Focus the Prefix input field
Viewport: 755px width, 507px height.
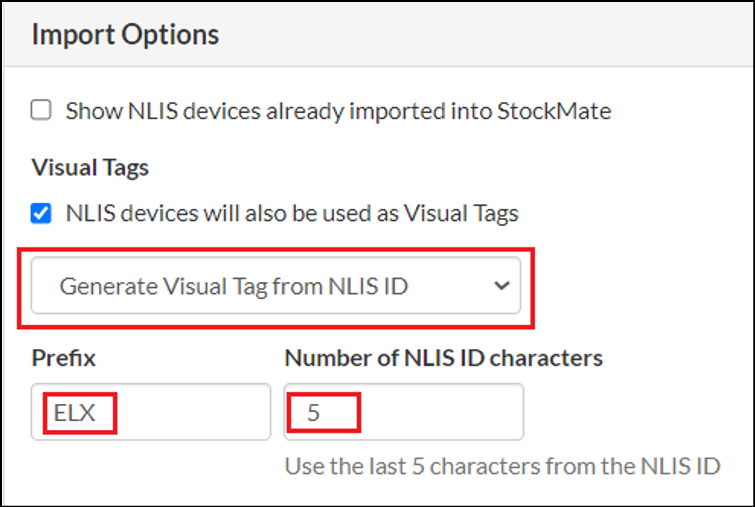point(150,412)
